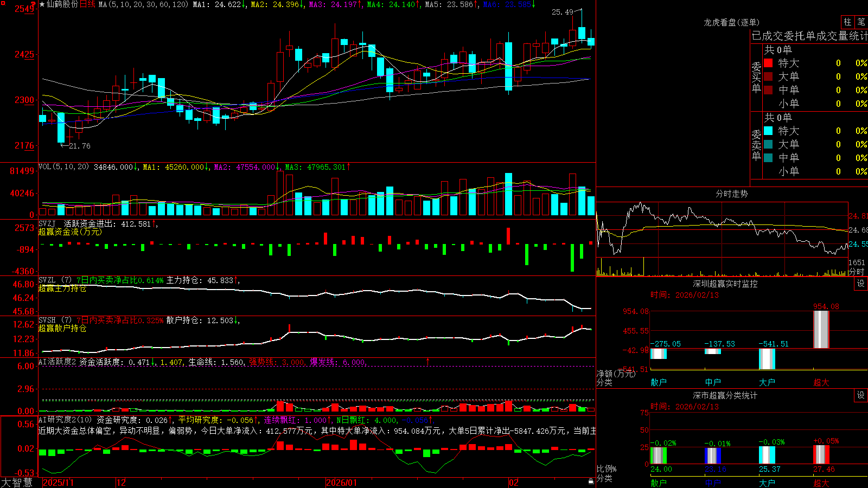Click the star icon beside 仙鹤股份

coord(42,4)
